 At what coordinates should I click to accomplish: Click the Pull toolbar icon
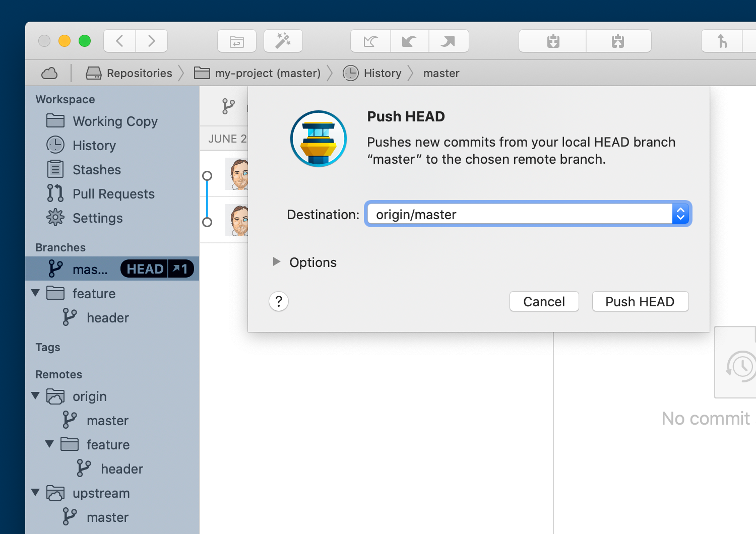click(x=409, y=41)
